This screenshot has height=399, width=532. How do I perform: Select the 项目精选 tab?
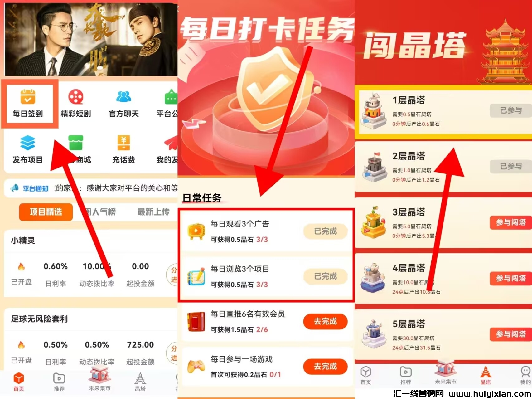click(x=46, y=212)
